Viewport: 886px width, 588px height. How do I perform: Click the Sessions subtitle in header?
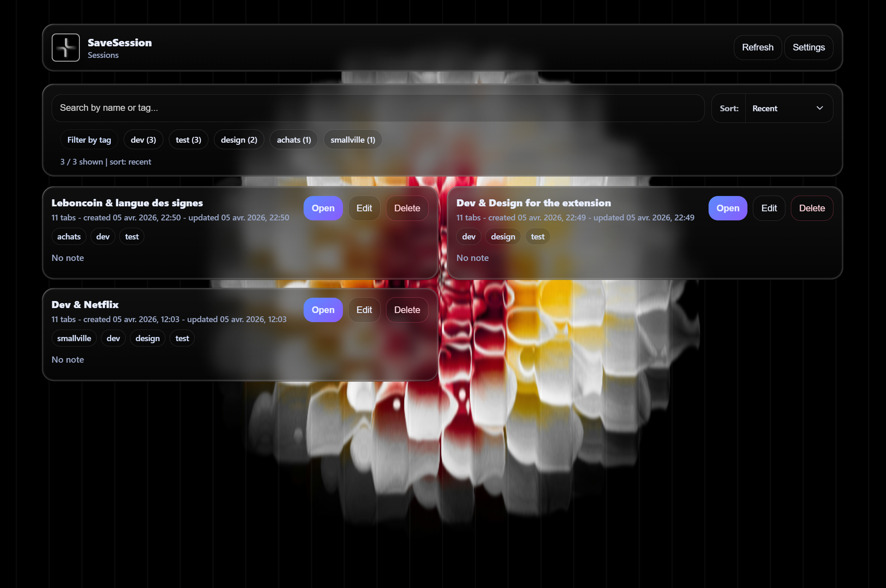pyautogui.click(x=103, y=55)
